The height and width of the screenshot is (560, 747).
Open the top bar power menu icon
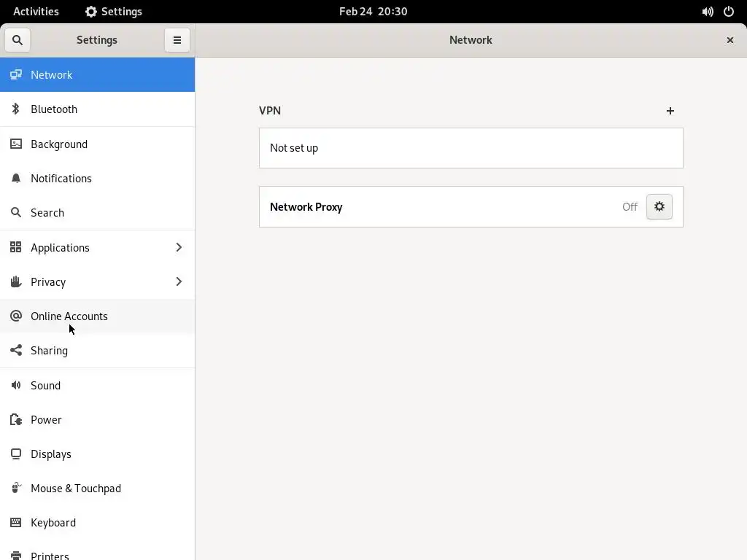tap(729, 12)
